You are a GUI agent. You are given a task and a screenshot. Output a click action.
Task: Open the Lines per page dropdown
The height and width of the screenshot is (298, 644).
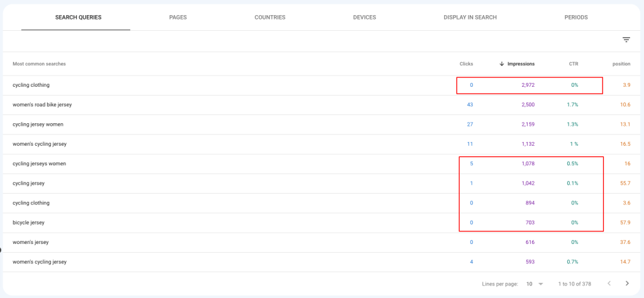click(535, 284)
